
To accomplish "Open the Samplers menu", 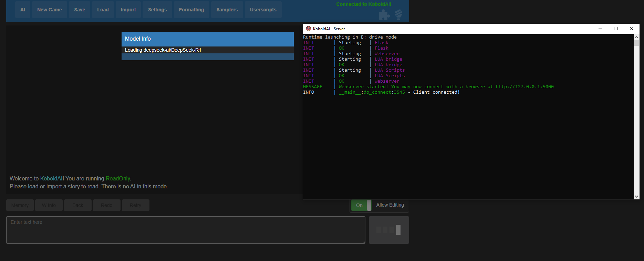I will click(x=227, y=10).
